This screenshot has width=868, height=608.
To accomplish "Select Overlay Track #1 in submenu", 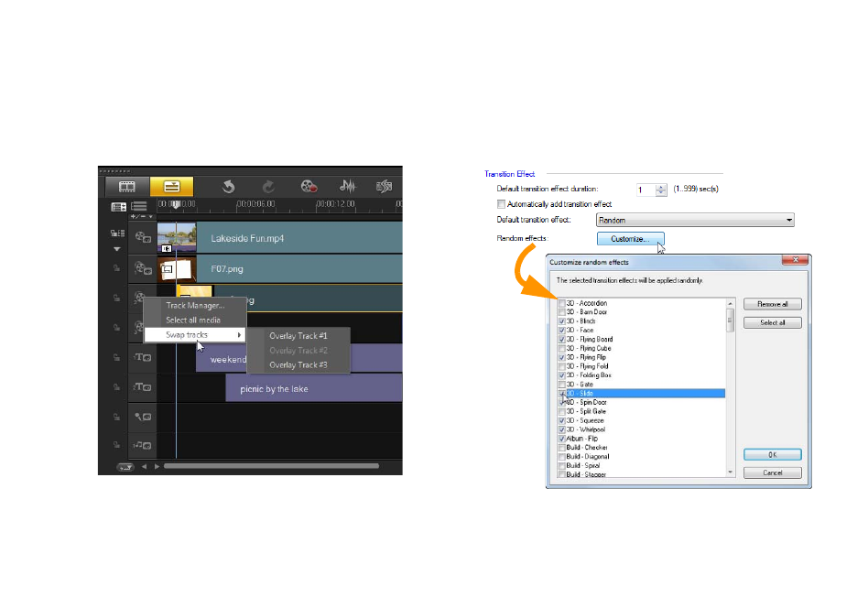I will [x=298, y=335].
